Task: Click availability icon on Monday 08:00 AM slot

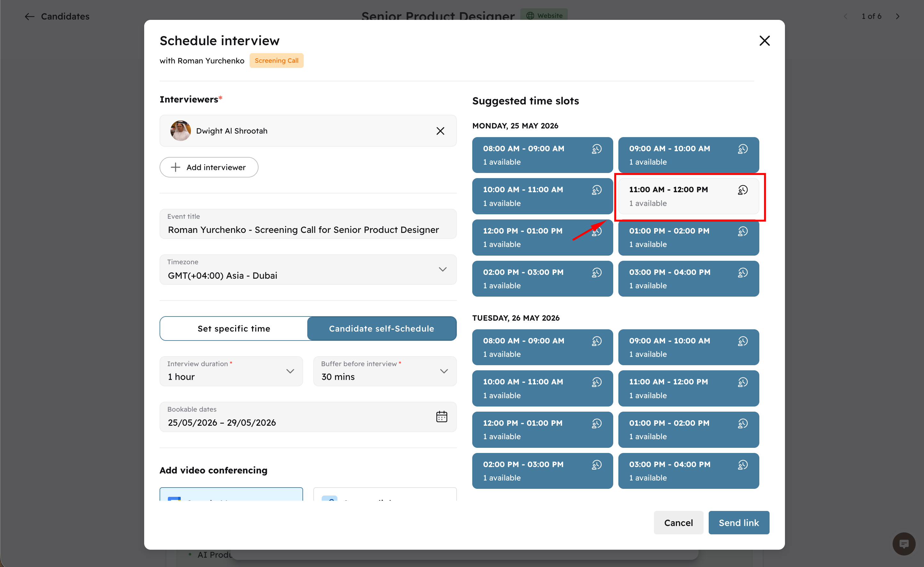Action: point(597,149)
